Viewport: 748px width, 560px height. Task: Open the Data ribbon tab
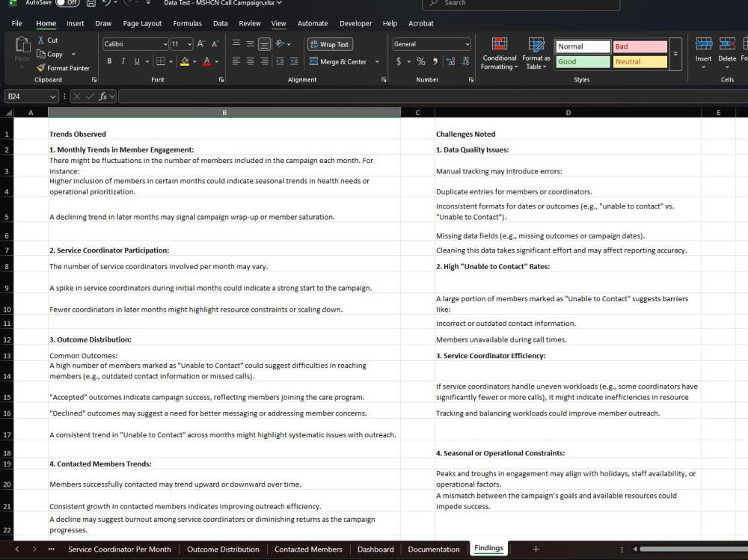click(221, 23)
